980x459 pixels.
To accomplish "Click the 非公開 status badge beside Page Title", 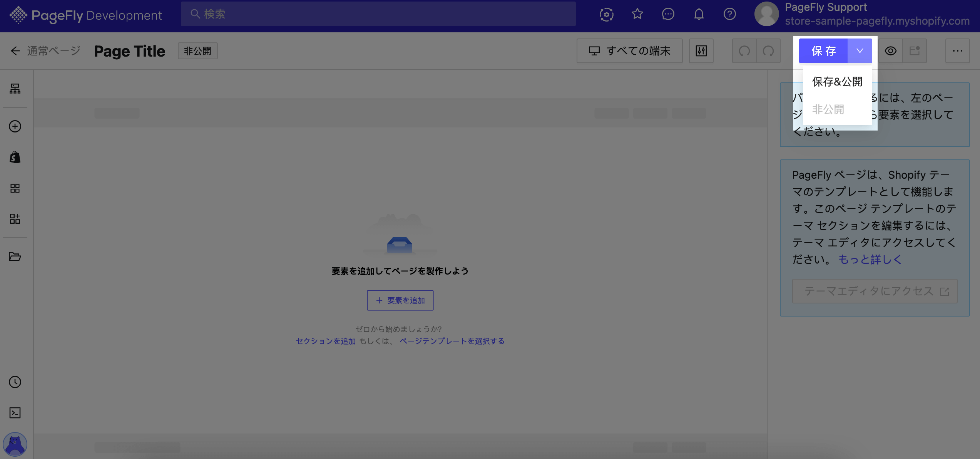I will [x=197, y=51].
